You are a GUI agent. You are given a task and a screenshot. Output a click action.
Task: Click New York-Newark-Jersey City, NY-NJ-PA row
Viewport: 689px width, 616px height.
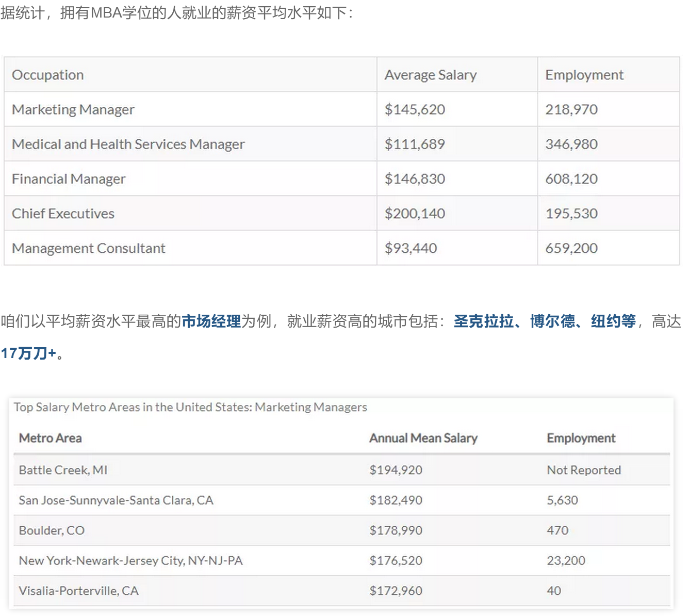(130, 560)
